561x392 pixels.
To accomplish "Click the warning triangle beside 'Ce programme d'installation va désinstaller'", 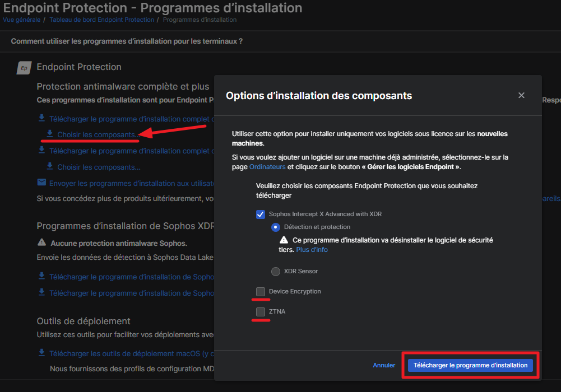I will click(284, 240).
